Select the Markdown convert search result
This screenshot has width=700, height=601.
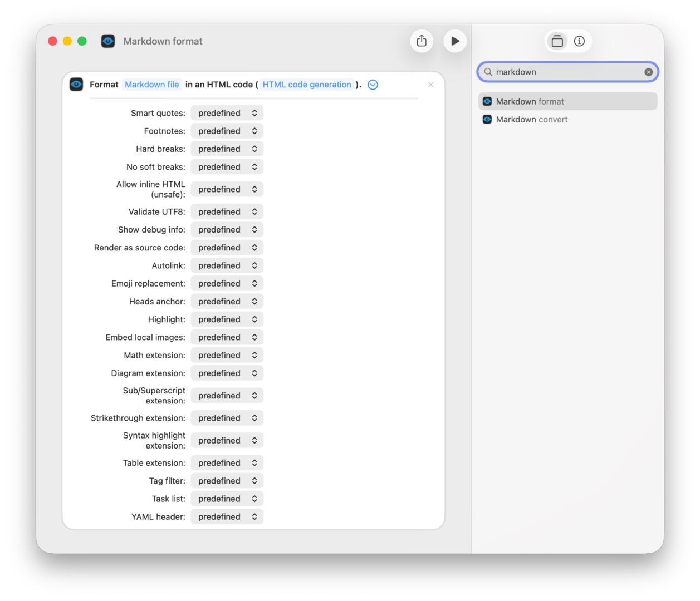pos(532,119)
